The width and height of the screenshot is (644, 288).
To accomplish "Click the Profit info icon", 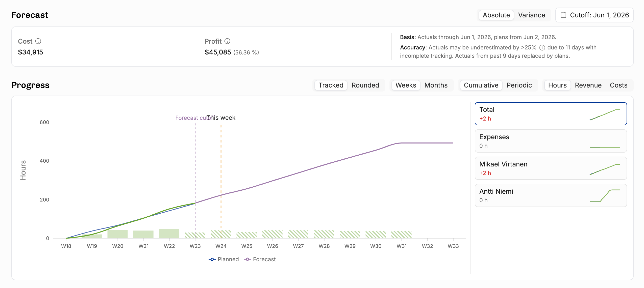I will [x=227, y=41].
